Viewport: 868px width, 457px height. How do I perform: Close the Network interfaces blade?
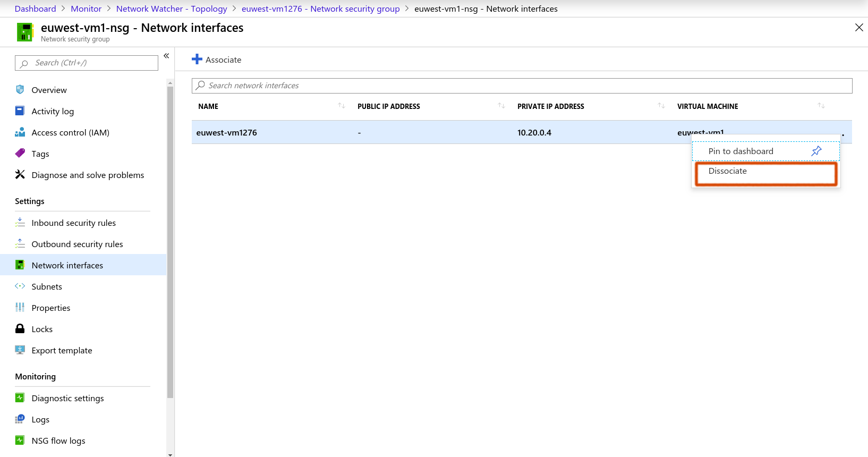[858, 27]
